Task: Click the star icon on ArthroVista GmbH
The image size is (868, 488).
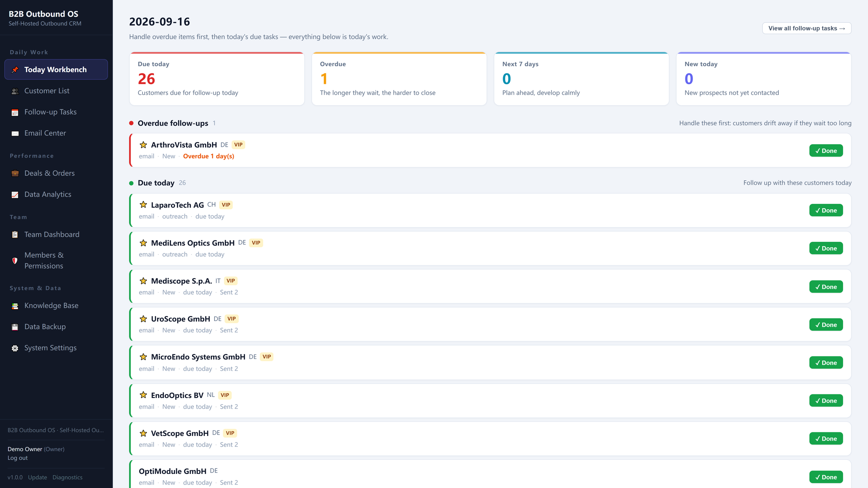Action: [x=143, y=145]
